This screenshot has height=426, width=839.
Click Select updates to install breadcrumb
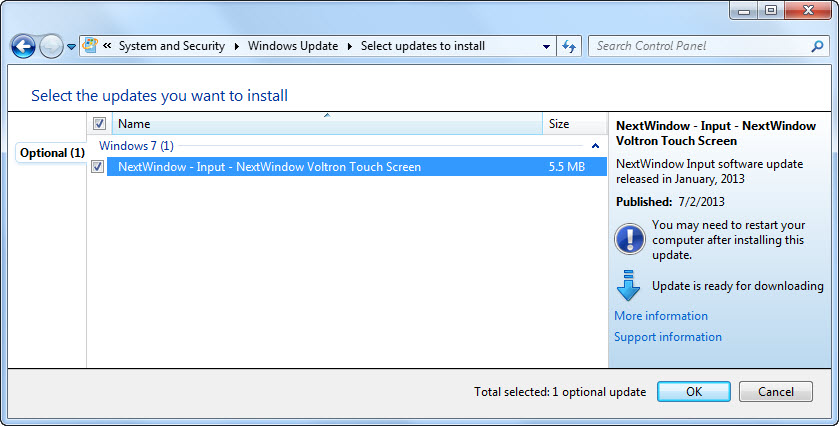423,46
